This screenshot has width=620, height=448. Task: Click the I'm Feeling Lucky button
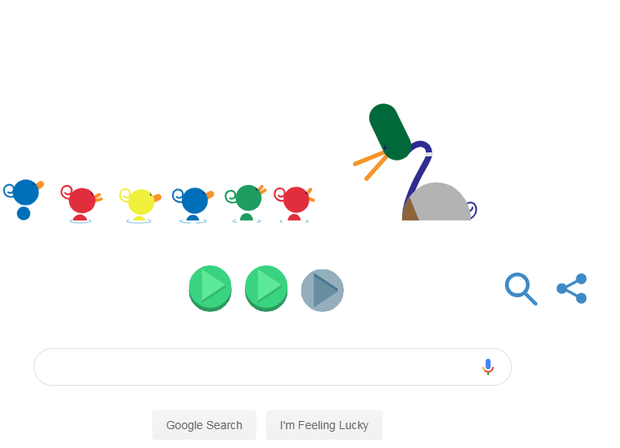point(324,425)
